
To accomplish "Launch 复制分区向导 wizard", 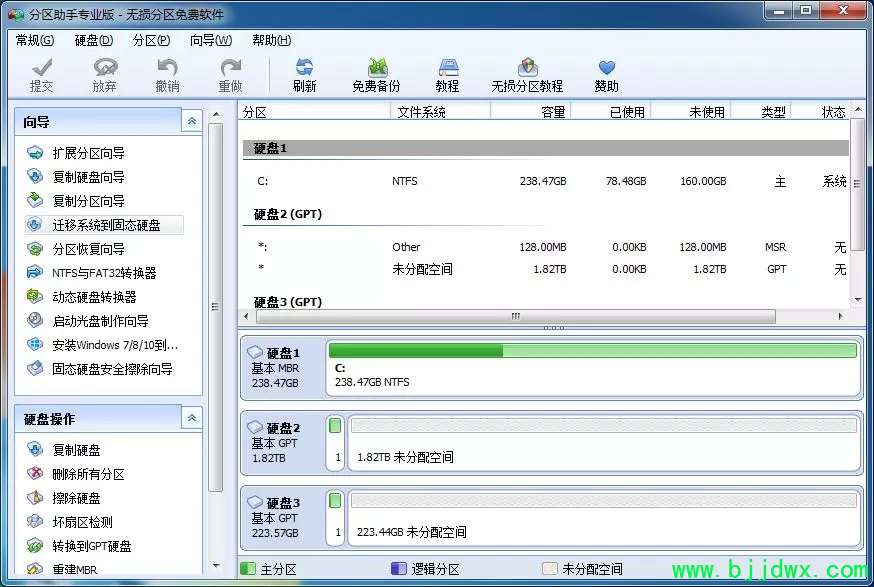I will click(76, 201).
